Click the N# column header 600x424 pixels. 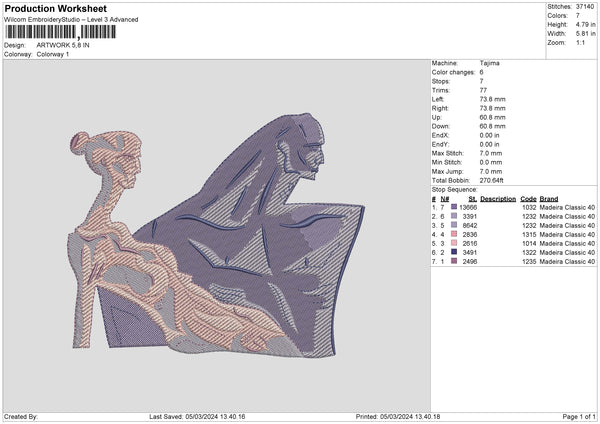click(x=444, y=198)
